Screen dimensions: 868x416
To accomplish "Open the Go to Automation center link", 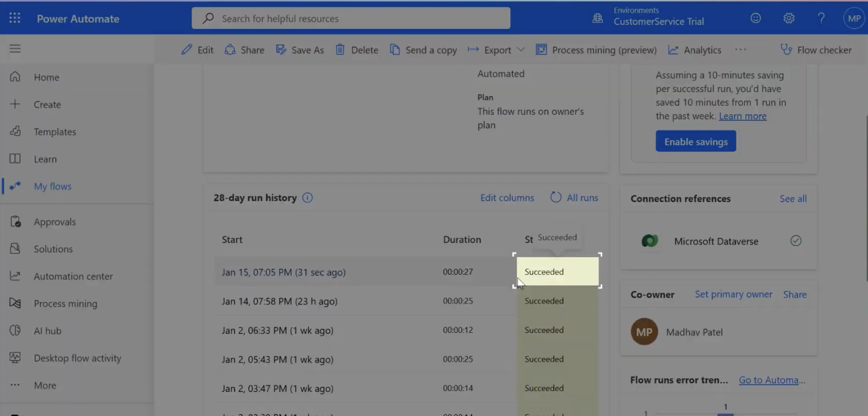I will coord(772,380).
